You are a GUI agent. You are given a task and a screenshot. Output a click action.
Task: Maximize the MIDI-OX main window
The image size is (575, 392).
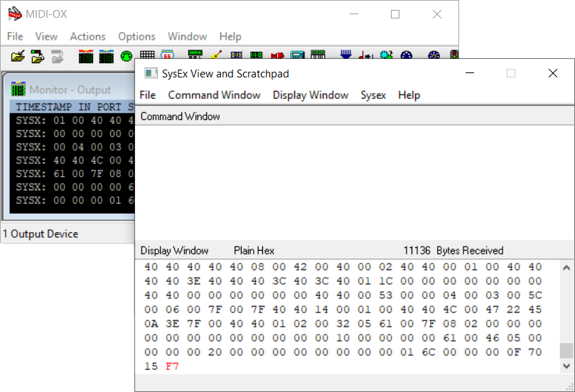395,14
